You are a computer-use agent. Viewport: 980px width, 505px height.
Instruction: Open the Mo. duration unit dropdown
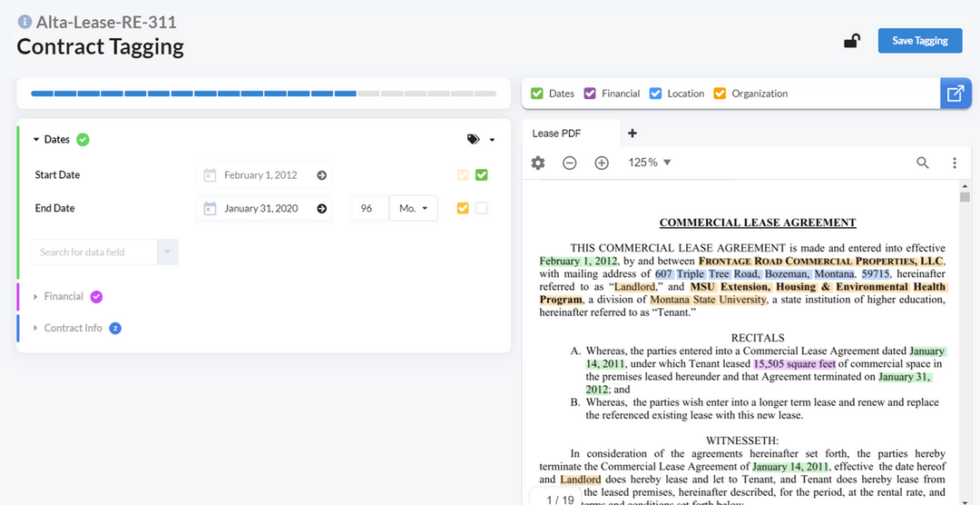[x=413, y=208]
